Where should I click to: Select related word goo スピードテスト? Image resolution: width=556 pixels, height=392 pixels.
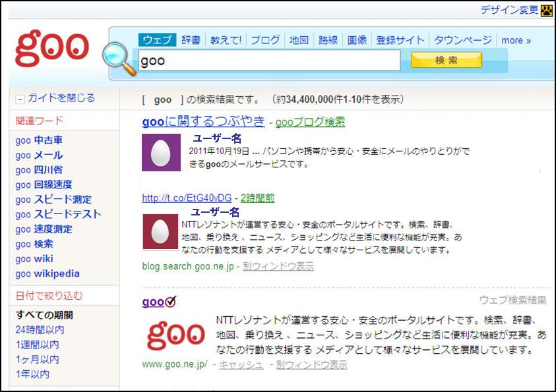pyautogui.click(x=58, y=214)
